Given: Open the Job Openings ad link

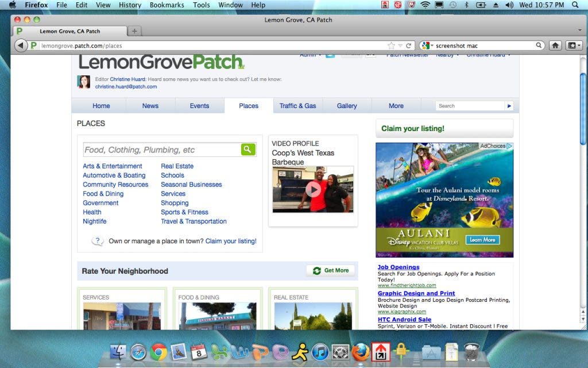Looking at the screenshot, I should (399, 267).
